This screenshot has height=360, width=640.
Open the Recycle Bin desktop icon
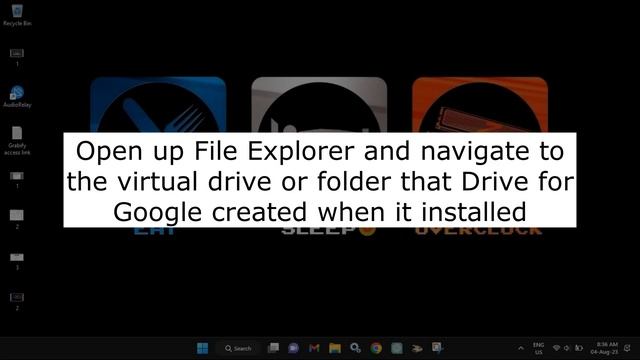click(17, 15)
